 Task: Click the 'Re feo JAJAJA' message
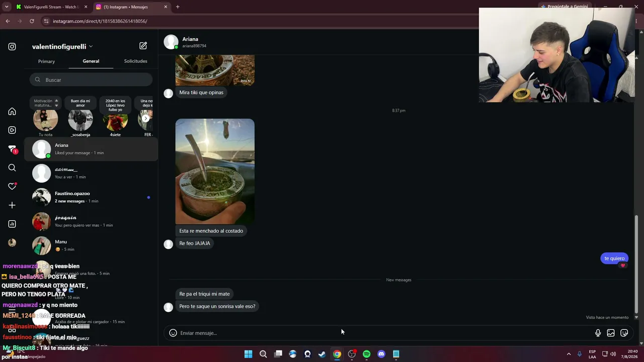[x=195, y=243]
